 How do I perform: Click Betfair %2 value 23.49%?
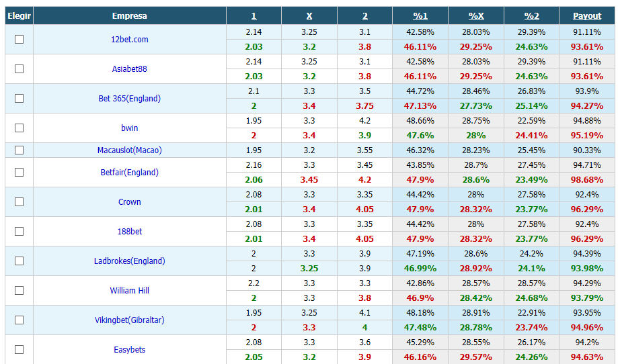(532, 180)
